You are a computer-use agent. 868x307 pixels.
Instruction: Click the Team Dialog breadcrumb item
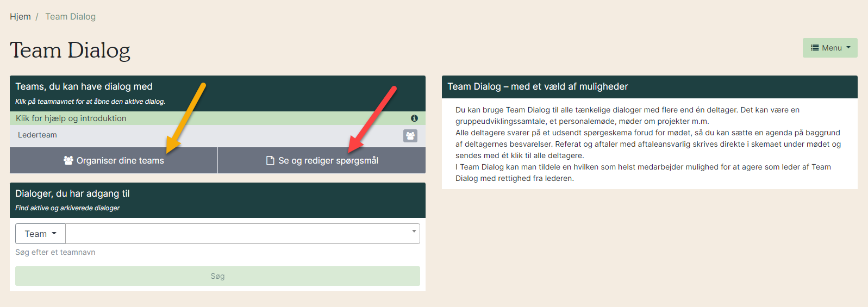click(71, 16)
